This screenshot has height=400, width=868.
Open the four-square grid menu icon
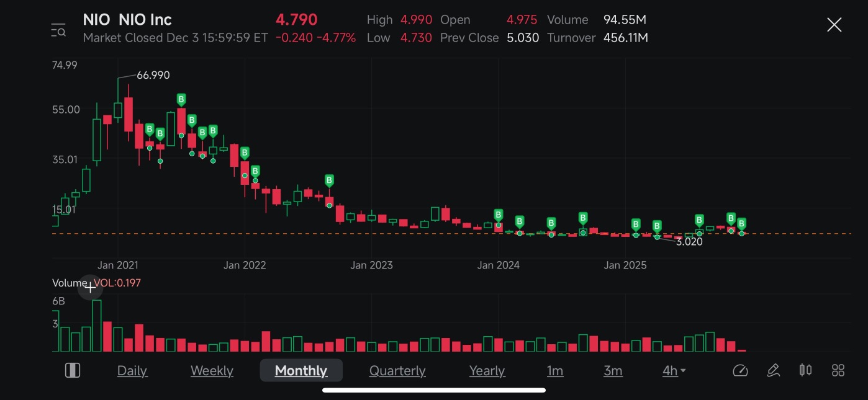pos(838,370)
